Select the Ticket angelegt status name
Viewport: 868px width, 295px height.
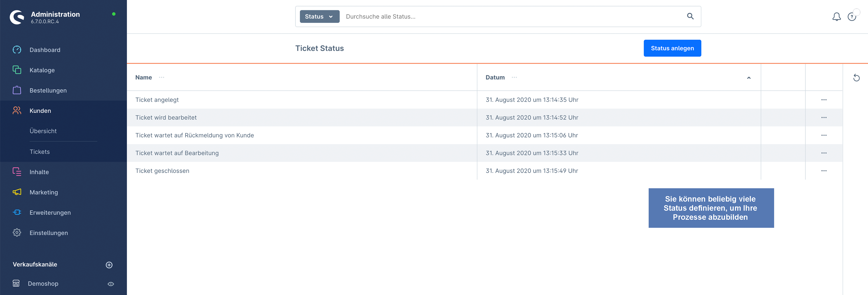coord(157,100)
